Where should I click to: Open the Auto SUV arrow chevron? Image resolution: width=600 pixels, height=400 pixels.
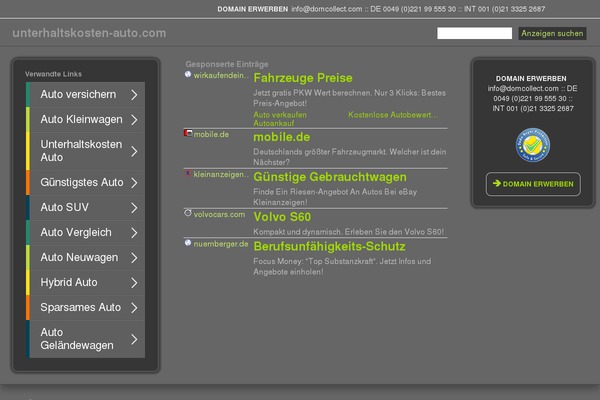pos(134,208)
